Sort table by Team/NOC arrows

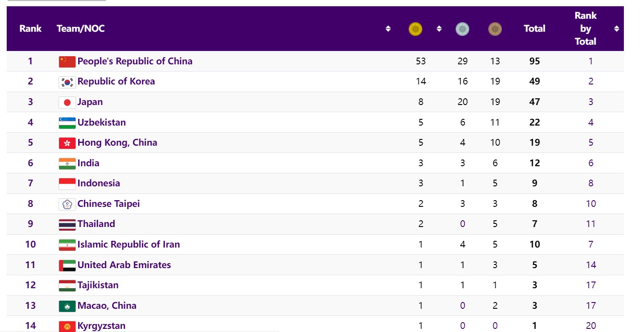pyautogui.click(x=388, y=29)
